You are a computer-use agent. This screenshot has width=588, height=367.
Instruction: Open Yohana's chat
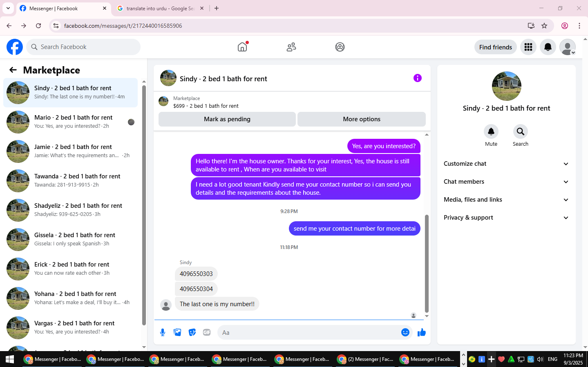tap(70, 298)
